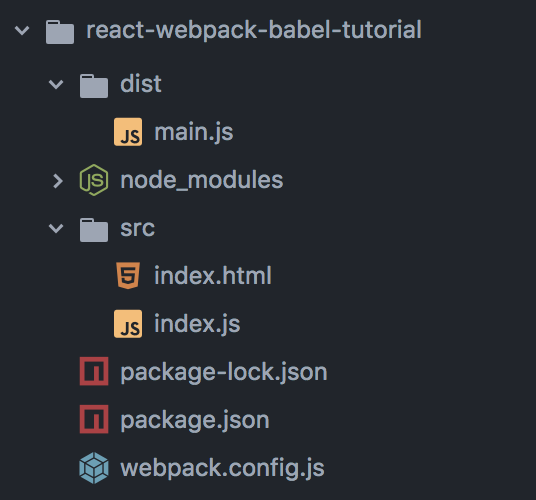This screenshot has height=500, width=536.
Task: Click the src folder icon
Action: pos(94,230)
